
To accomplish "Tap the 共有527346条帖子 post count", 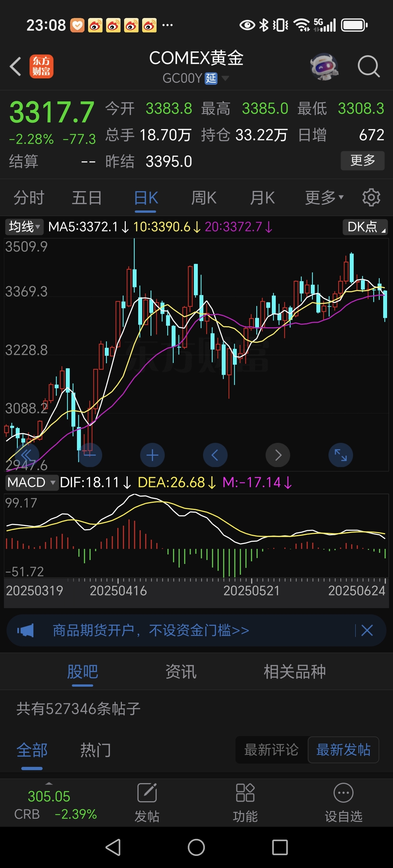I will click(x=78, y=709).
